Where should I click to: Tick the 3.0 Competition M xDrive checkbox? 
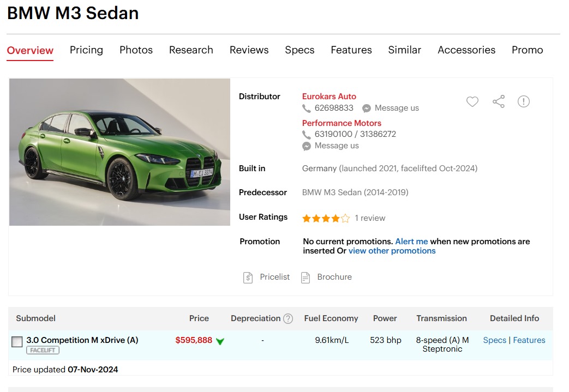(x=17, y=342)
